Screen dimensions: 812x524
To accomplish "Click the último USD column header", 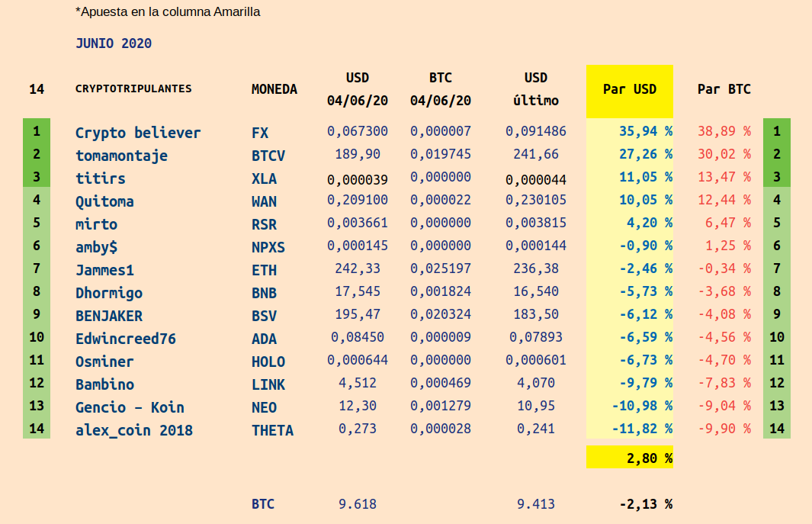I will [x=535, y=101].
